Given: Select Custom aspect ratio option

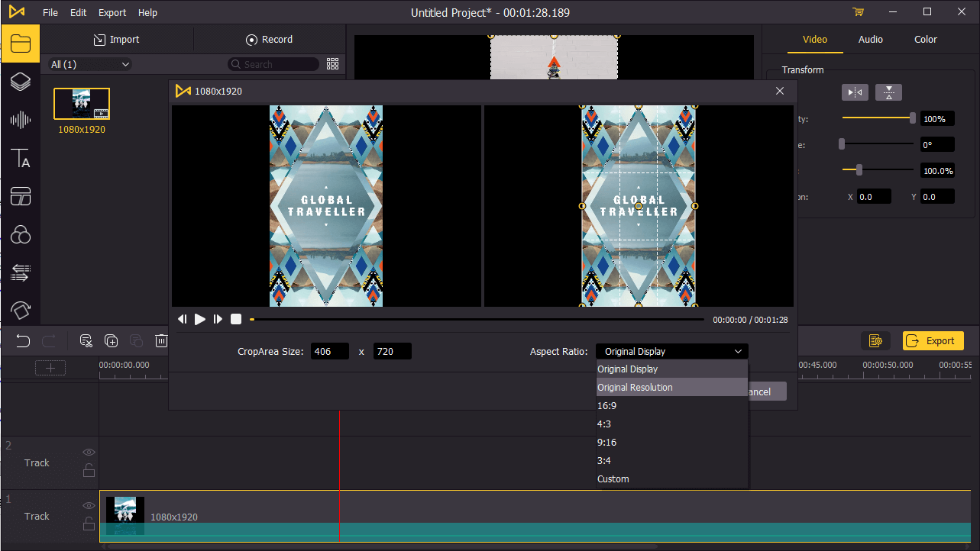Looking at the screenshot, I should [x=672, y=478].
